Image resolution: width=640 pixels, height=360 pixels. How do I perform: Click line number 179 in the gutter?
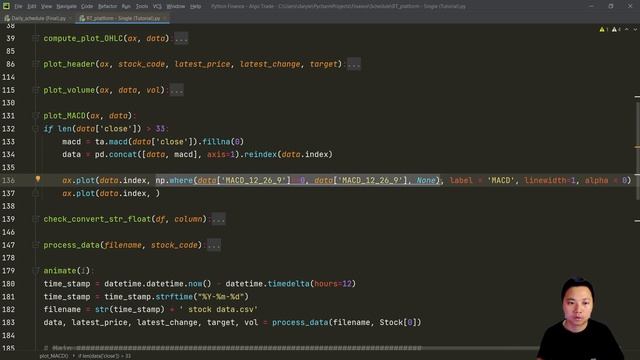pos(10,271)
